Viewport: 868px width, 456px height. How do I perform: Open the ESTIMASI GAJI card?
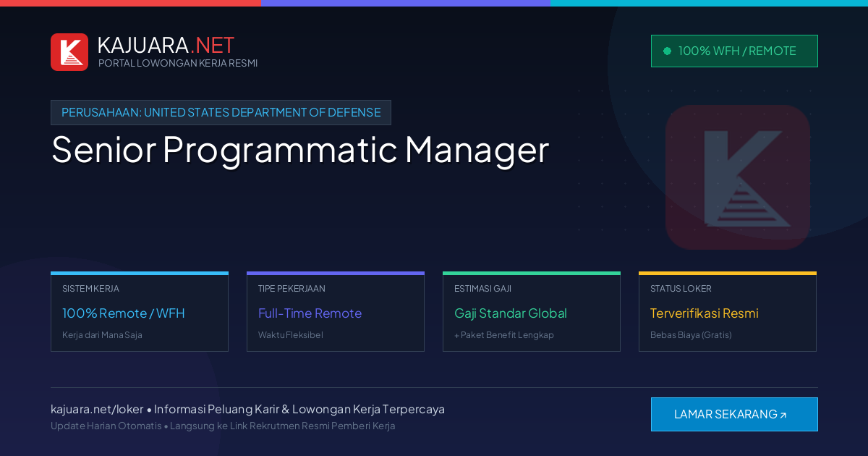click(532, 312)
